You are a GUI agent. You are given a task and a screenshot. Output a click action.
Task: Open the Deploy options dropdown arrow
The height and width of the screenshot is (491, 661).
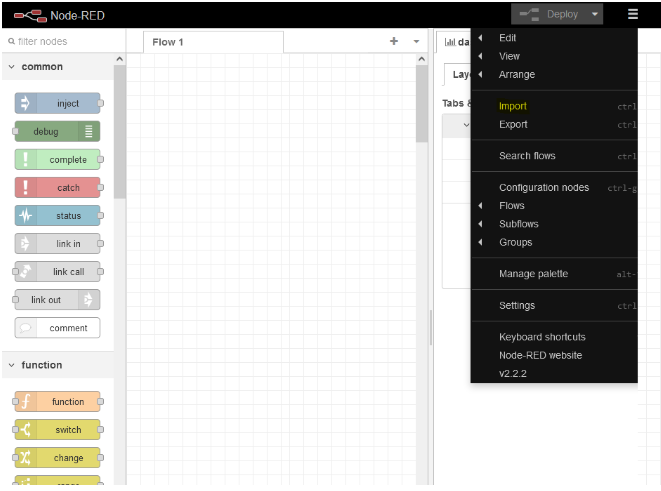pyautogui.click(x=595, y=14)
